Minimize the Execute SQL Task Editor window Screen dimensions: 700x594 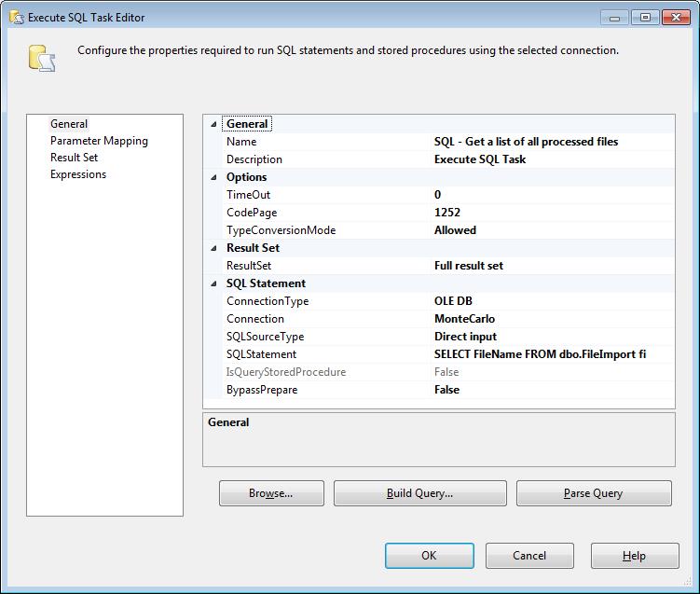tap(615, 18)
